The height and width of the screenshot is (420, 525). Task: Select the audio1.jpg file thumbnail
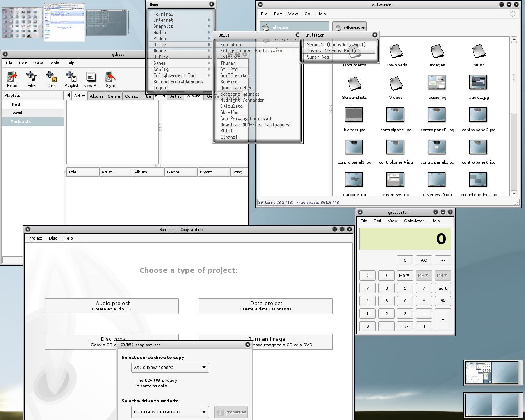(478, 82)
